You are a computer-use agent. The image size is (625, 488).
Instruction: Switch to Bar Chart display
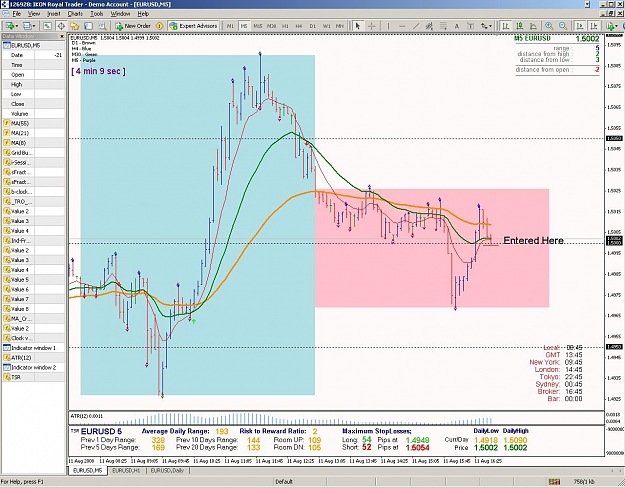coord(506,26)
